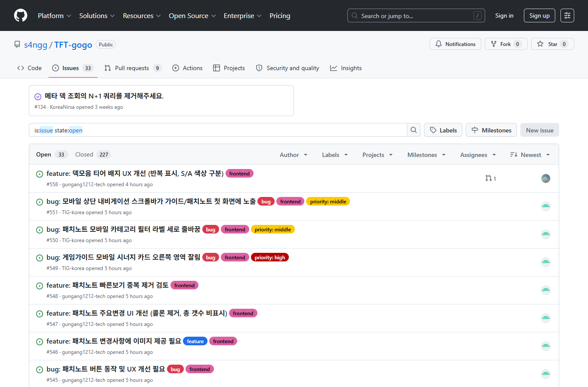
Task: Expand the Enterprise menu
Action: tap(242, 15)
